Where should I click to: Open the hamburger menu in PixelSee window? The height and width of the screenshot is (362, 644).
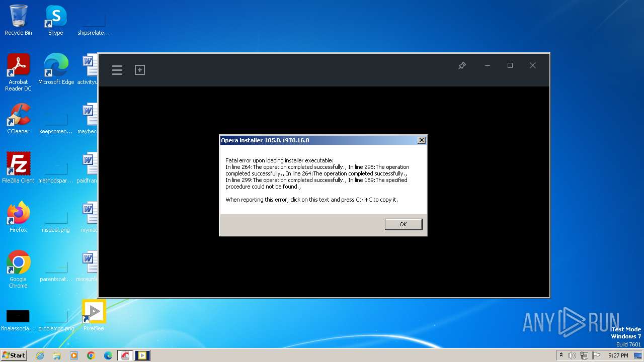click(117, 70)
